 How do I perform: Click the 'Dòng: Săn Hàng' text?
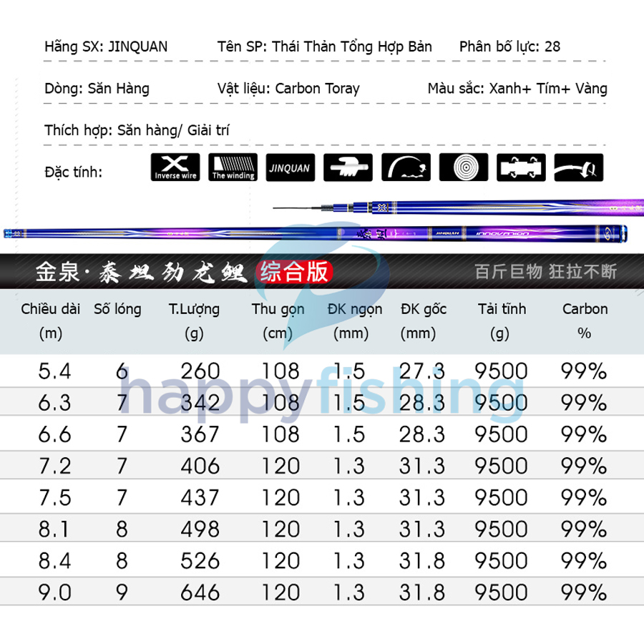coord(97,89)
